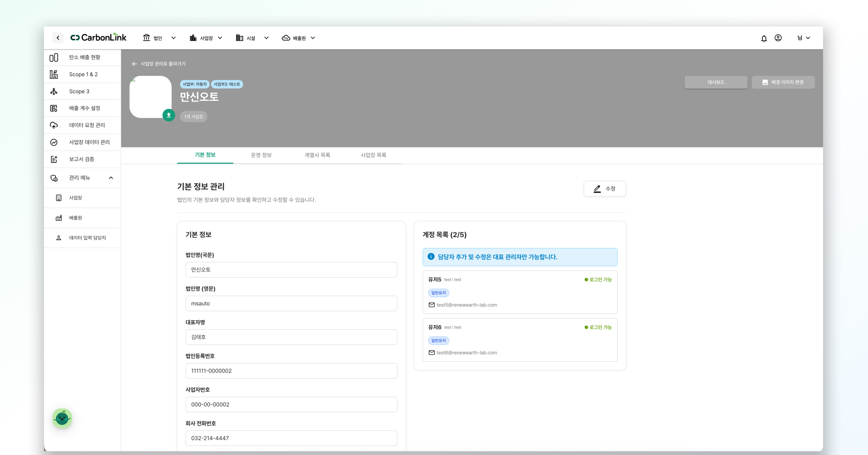The width and height of the screenshot is (868, 455).
Task: Open the green mascot chat widget
Action: (x=62, y=418)
